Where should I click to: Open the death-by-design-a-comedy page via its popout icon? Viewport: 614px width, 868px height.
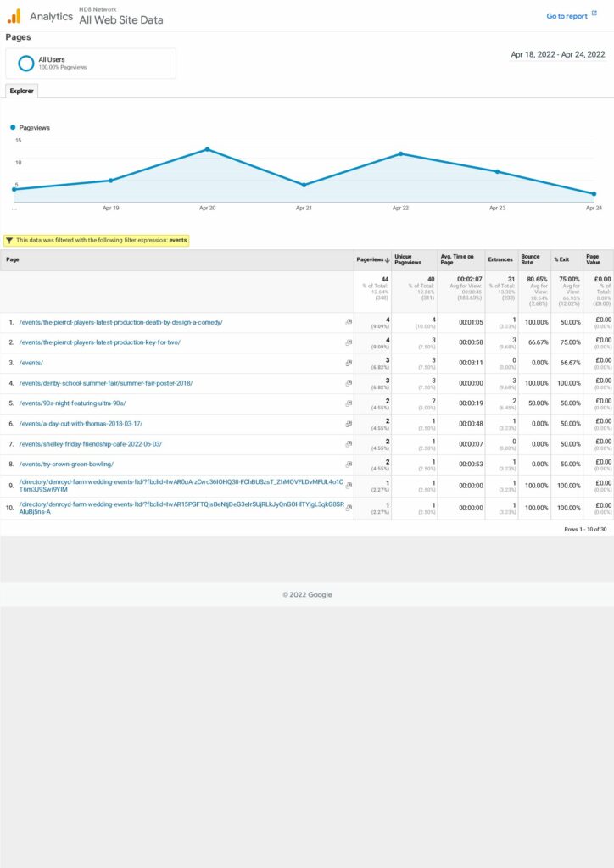349,322
